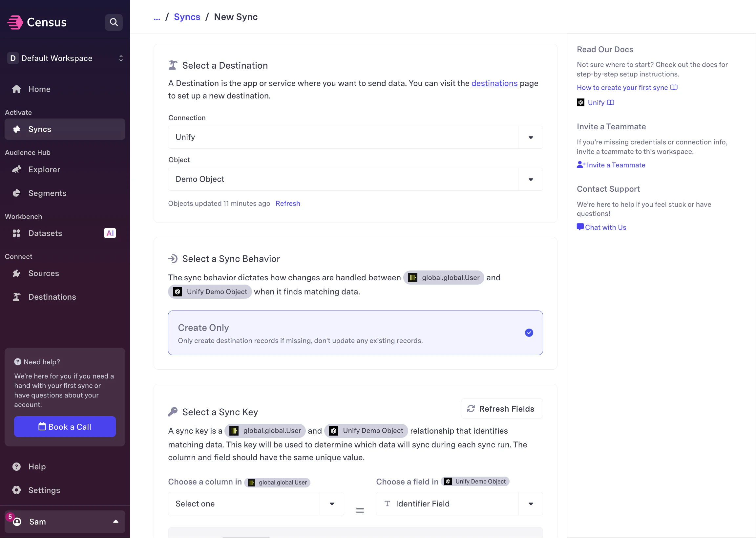The image size is (756, 538).
Task: Expand the Default Workspace switcher
Action: 65,58
